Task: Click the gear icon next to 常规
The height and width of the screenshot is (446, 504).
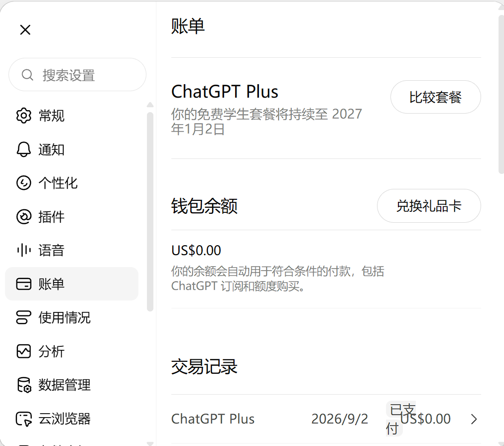Action: pyautogui.click(x=24, y=116)
